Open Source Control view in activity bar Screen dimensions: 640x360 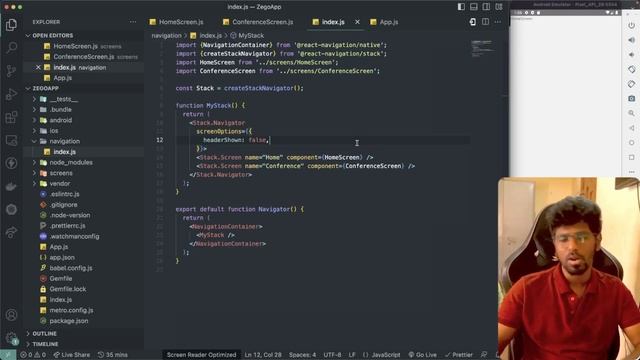(x=11, y=71)
